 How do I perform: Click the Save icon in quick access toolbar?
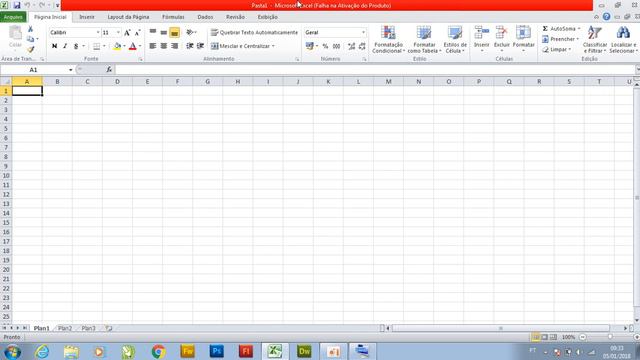[17, 5]
